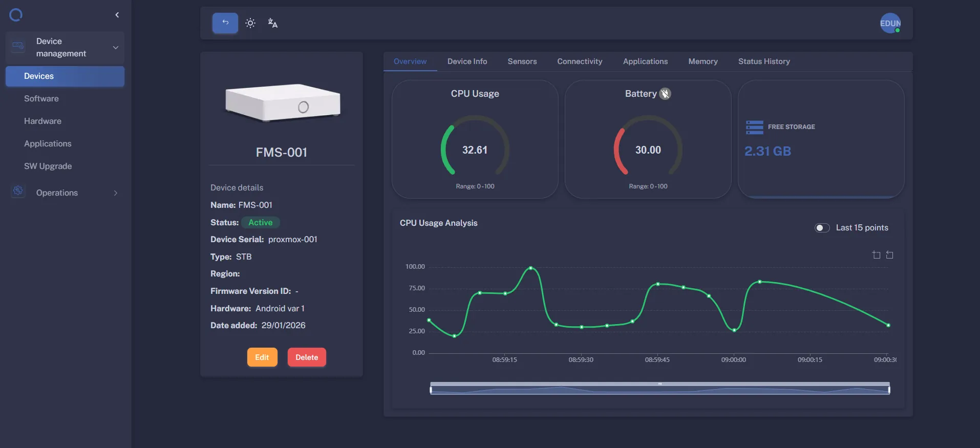Click the chart time range slider
Image resolution: width=980 pixels, height=448 pixels.
pyautogui.click(x=659, y=389)
